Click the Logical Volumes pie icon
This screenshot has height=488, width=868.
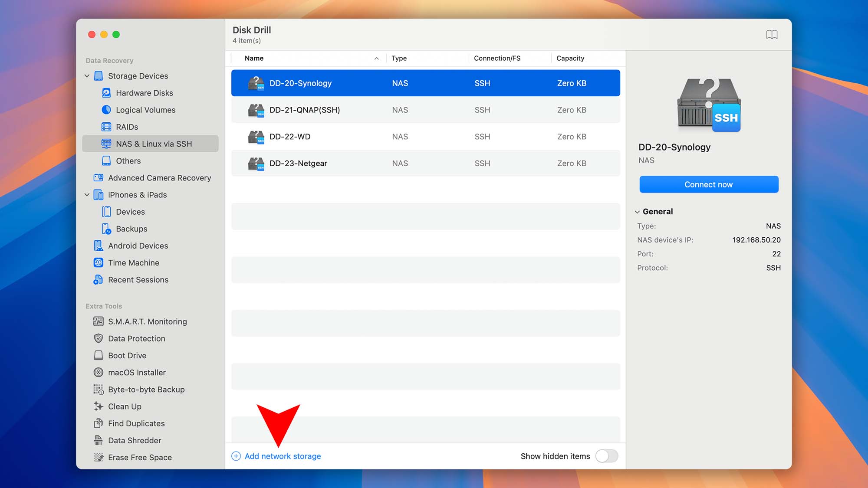(106, 110)
